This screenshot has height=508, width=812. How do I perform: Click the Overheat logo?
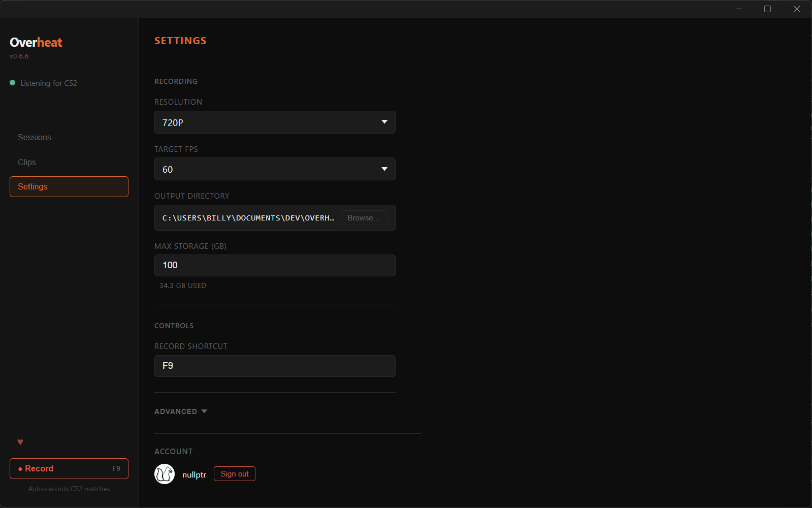[36, 43]
